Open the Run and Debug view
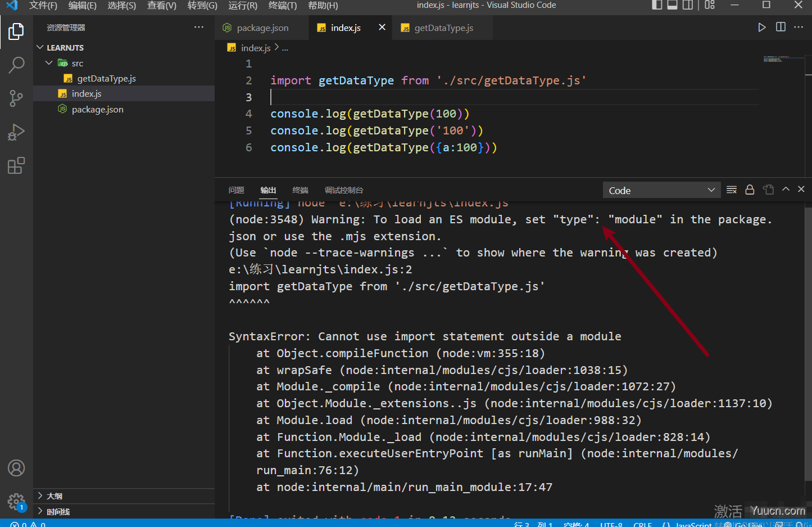The width and height of the screenshot is (812, 527). [x=16, y=133]
